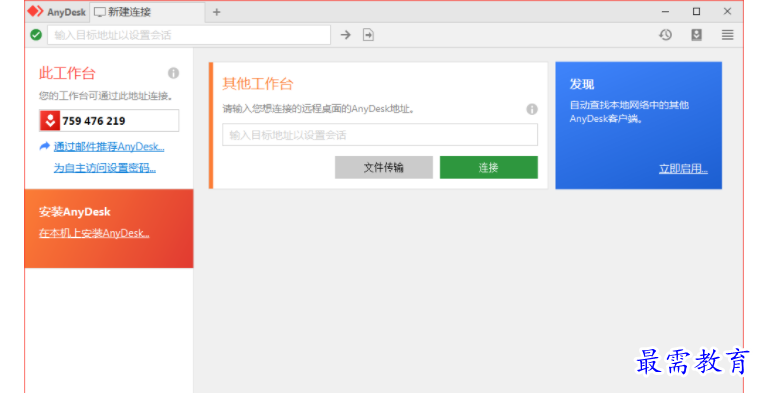Open the hamburger main menu

(728, 35)
